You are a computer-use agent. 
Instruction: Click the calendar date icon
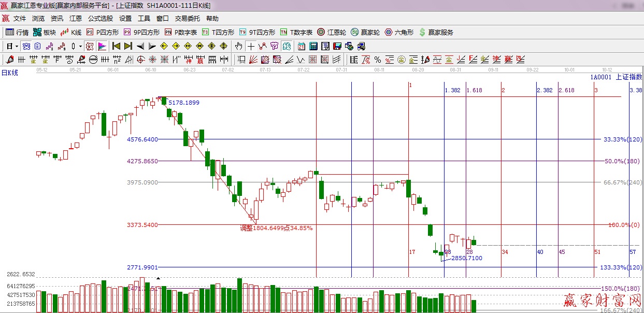tap(302, 46)
